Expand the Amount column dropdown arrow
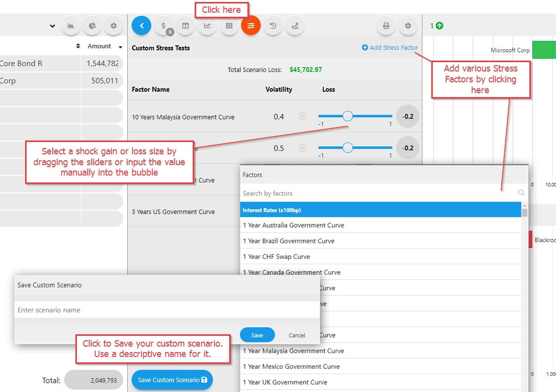This screenshot has height=392, width=556. [120, 47]
